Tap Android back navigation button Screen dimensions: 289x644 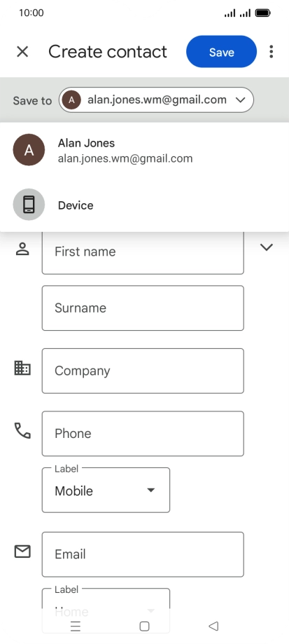coord(213,626)
